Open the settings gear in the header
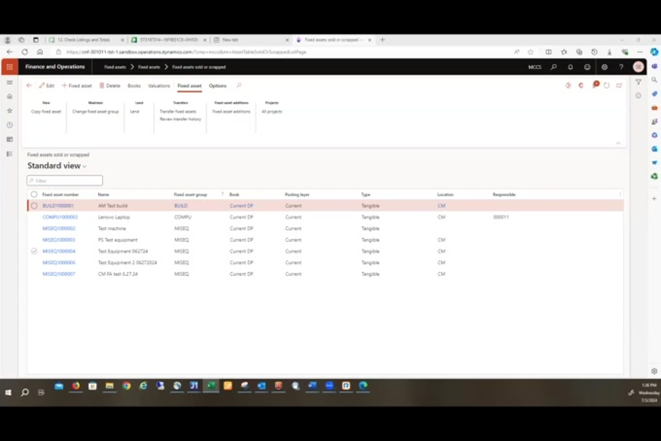This screenshot has width=661, height=441. coord(604,67)
